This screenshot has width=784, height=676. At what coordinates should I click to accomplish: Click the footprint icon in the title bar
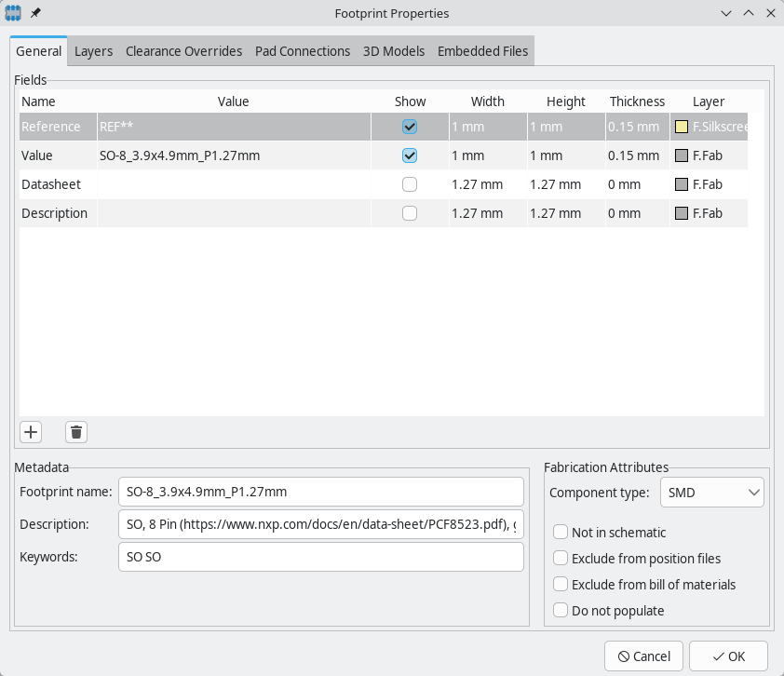click(13, 13)
